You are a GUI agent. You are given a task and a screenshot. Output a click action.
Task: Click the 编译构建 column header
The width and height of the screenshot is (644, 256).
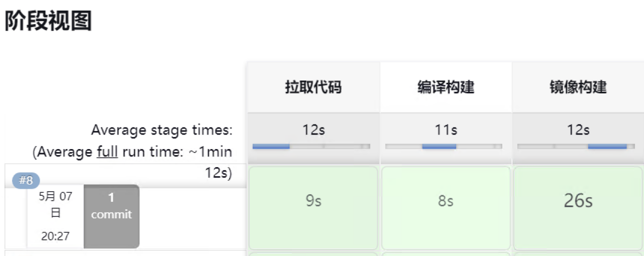coord(446,87)
